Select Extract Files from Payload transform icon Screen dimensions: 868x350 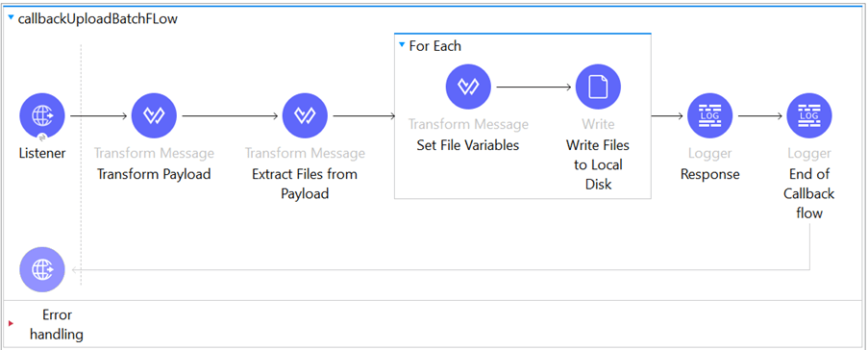(x=305, y=115)
